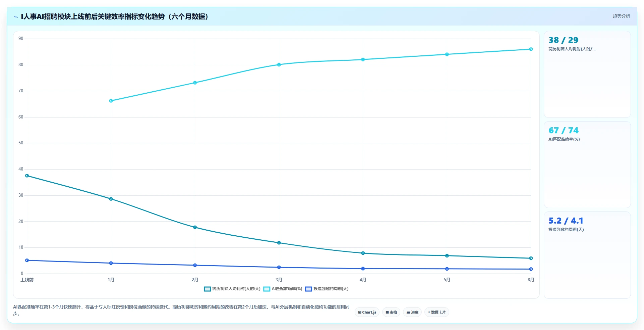Click the 简历初筛耗时 data point at 6月
This screenshot has height=330, width=644.
(x=531, y=258)
